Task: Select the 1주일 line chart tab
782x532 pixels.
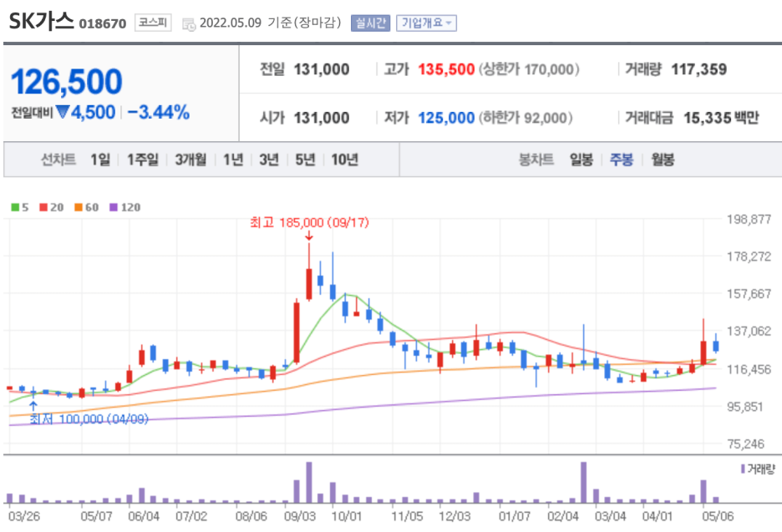Action: point(143,160)
